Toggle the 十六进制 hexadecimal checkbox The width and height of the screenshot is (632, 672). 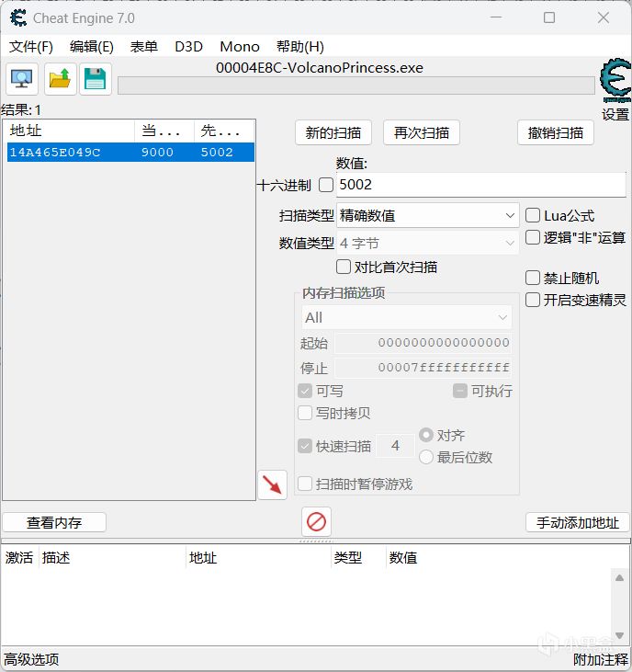click(326, 185)
